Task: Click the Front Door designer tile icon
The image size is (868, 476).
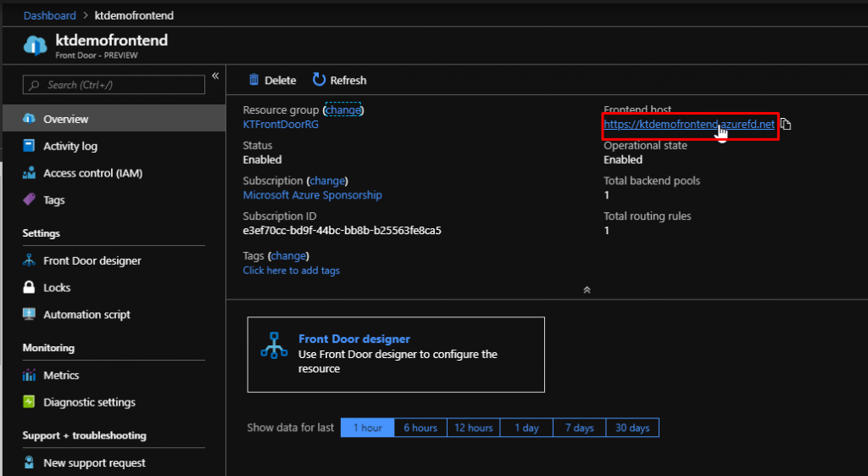Action: [274, 345]
